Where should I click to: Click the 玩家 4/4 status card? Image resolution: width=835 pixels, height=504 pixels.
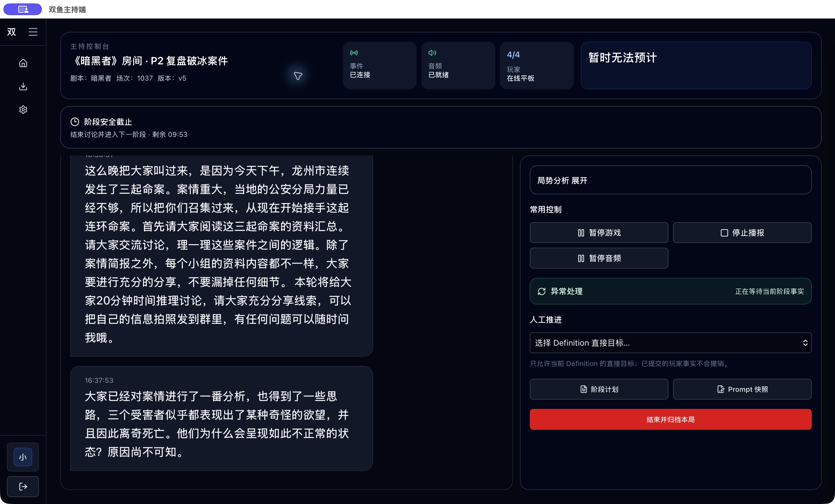click(x=536, y=65)
